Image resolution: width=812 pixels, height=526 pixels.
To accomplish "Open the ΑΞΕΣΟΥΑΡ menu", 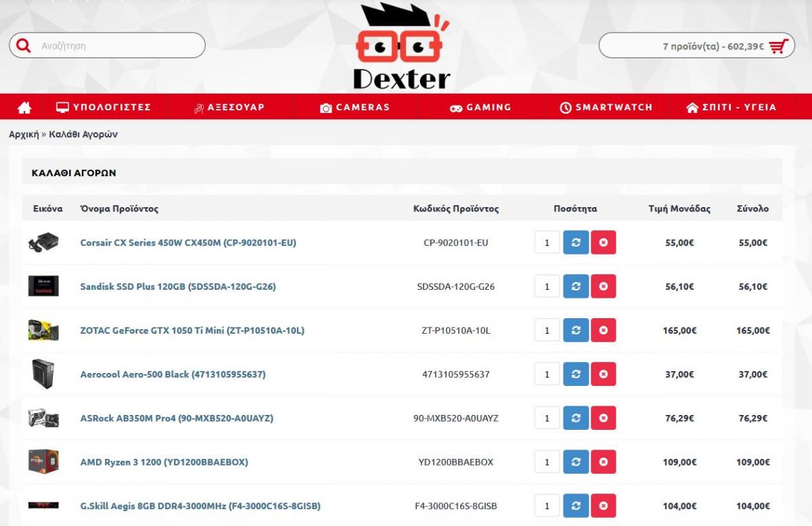I will tap(229, 107).
